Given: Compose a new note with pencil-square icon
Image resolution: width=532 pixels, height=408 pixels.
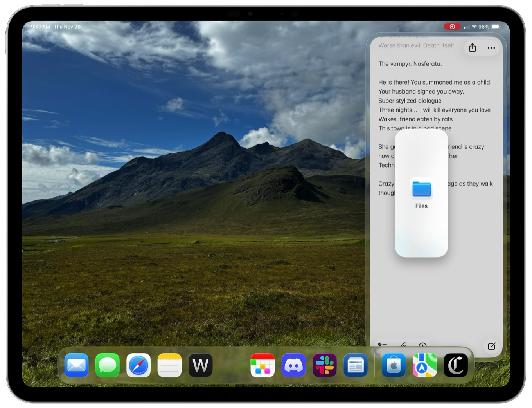Looking at the screenshot, I should pos(491,346).
